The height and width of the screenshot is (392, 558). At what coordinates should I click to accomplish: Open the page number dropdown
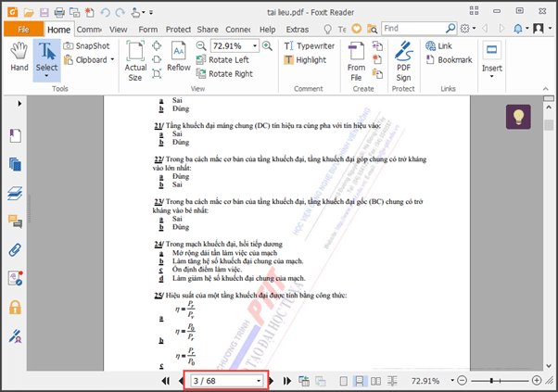259,381
